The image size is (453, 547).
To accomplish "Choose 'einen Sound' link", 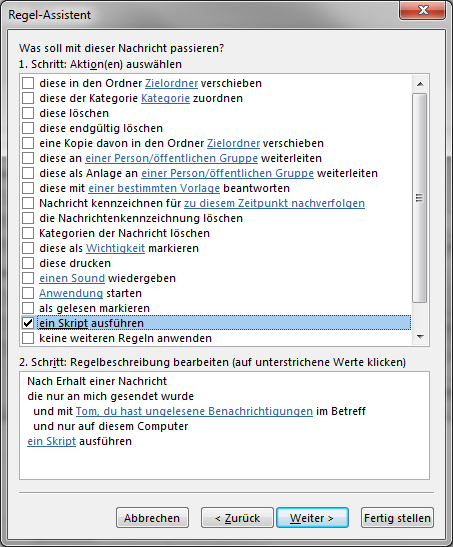I will pyautogui.click(x=72, y=278).
